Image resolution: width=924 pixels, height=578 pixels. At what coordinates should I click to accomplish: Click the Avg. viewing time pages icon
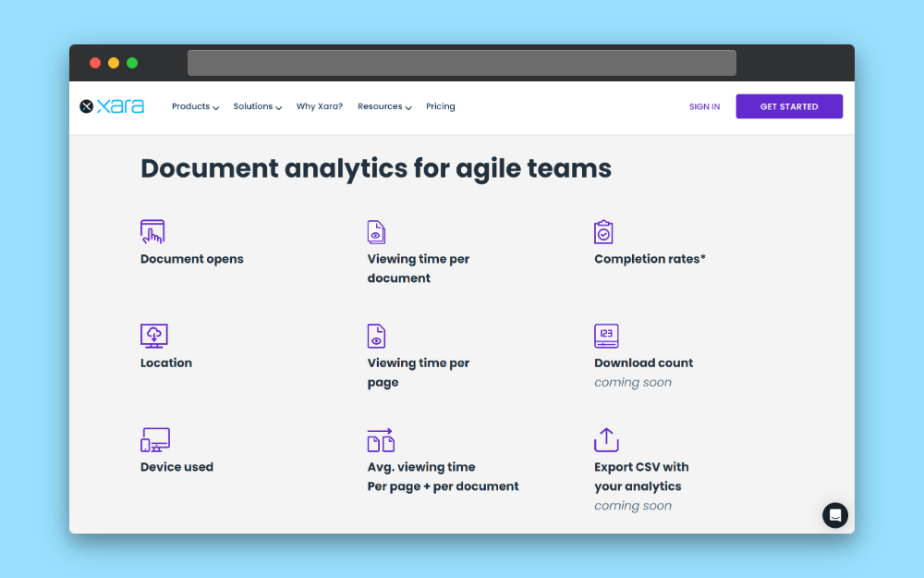click(381, 440)
